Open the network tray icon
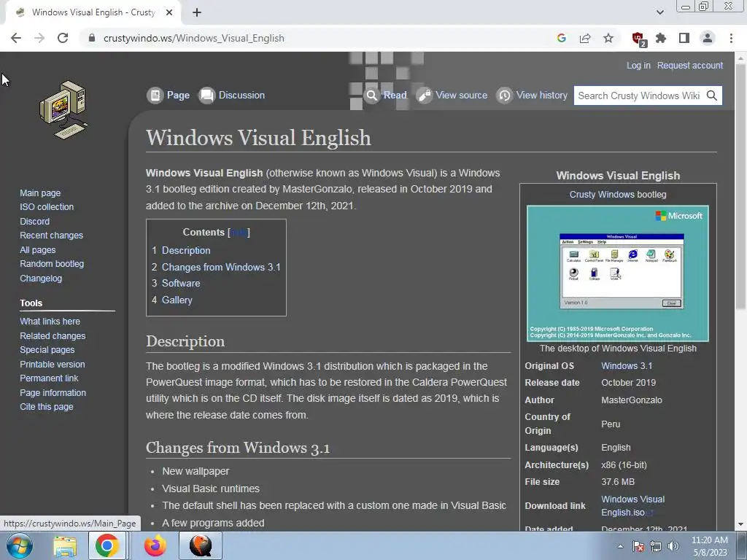 (656, 546)
